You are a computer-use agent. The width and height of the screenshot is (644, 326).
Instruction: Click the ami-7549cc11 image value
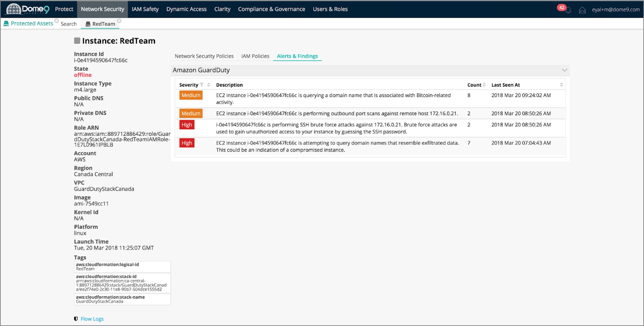(x=91, y=203)
